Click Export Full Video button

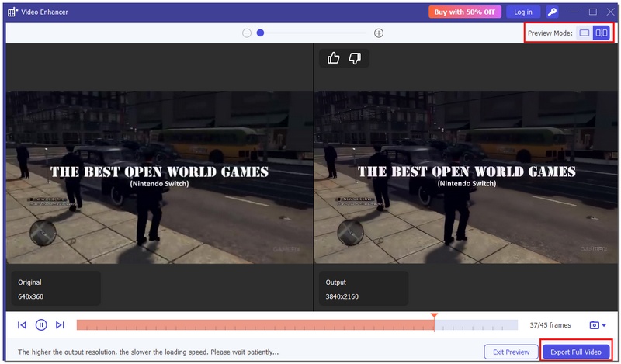click(575, 352)
